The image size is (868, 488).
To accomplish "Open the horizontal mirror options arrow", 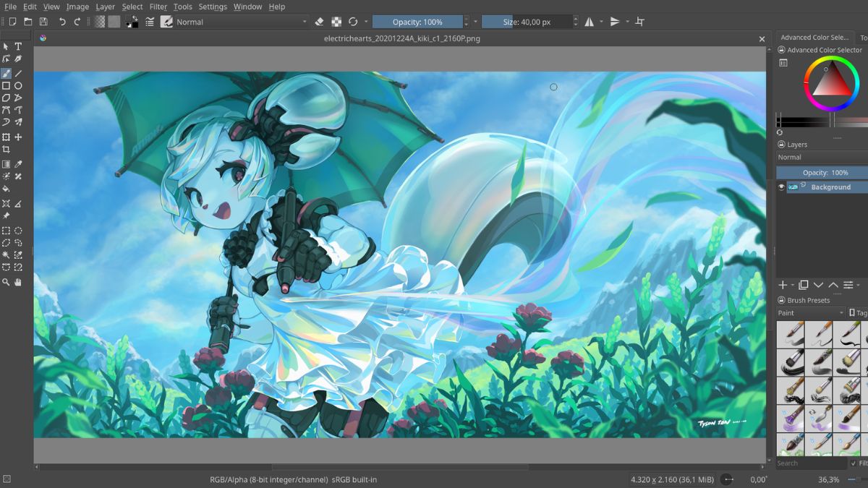I will (x=601, y=22).
